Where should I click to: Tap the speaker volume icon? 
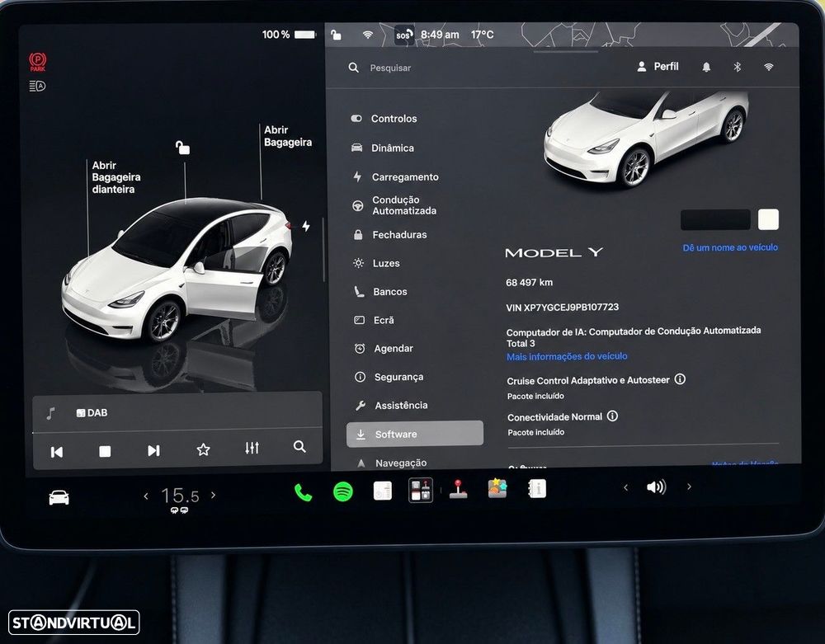click(657, 487)
